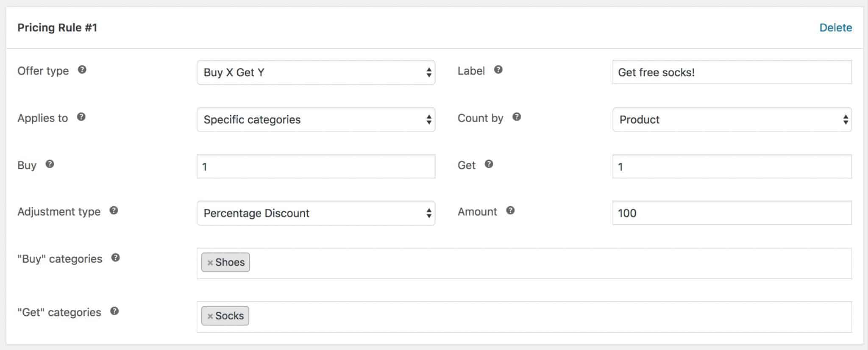Open Amount help question mark
The image size is (868, 350).
(511, 211)
